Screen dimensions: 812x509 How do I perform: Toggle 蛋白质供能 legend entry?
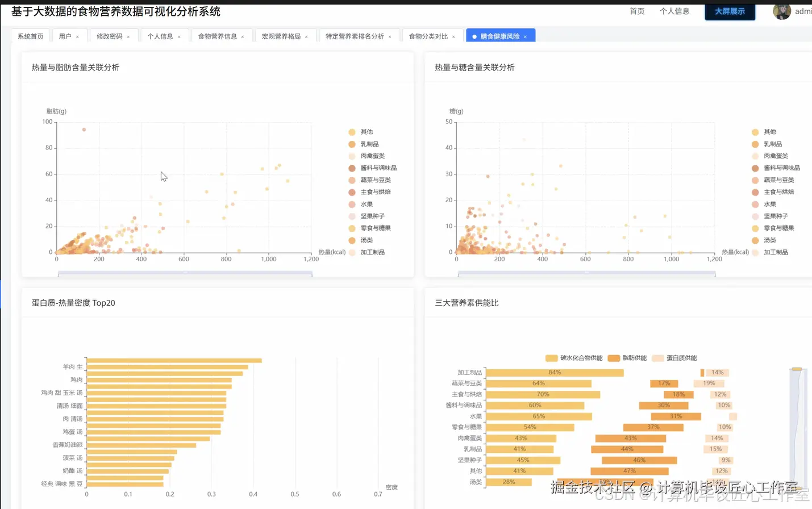tap(674, 358)
